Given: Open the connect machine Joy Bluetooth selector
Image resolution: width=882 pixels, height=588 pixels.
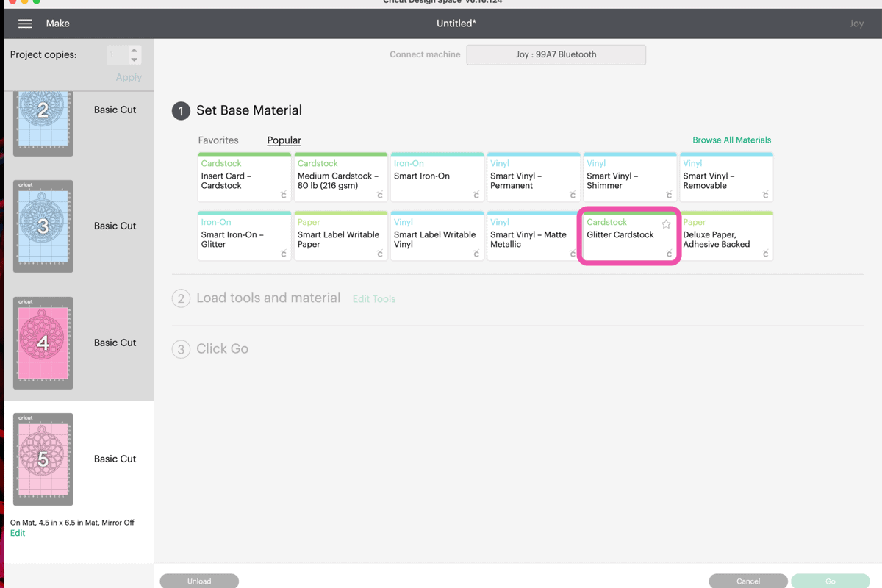Looking at the screenshot, I should click(556, 54).
